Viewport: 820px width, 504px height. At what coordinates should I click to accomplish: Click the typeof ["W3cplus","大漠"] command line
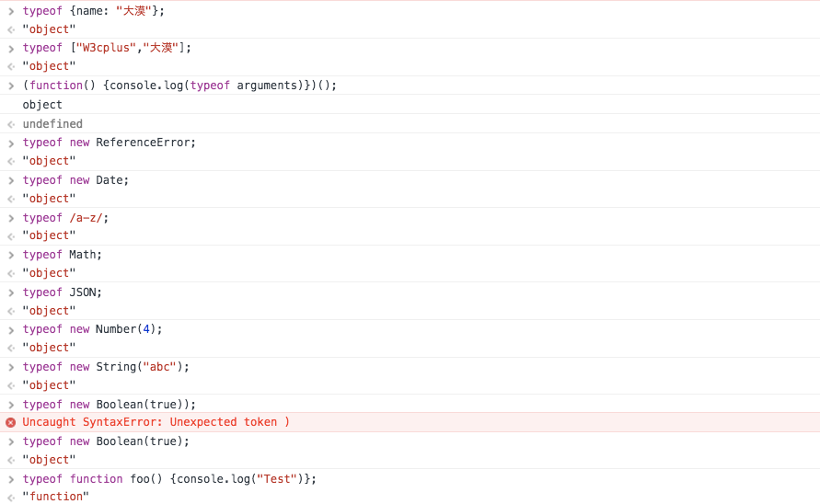pos(107,48)
